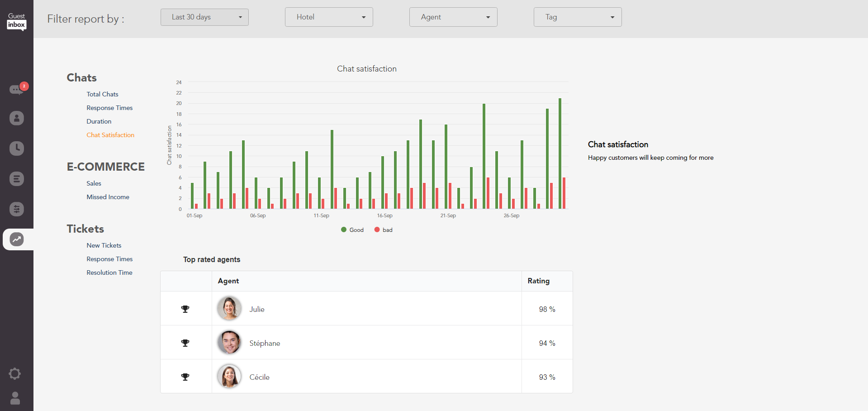
Task: Select the analytics trend chart icon
Action: tap(17, 239)
